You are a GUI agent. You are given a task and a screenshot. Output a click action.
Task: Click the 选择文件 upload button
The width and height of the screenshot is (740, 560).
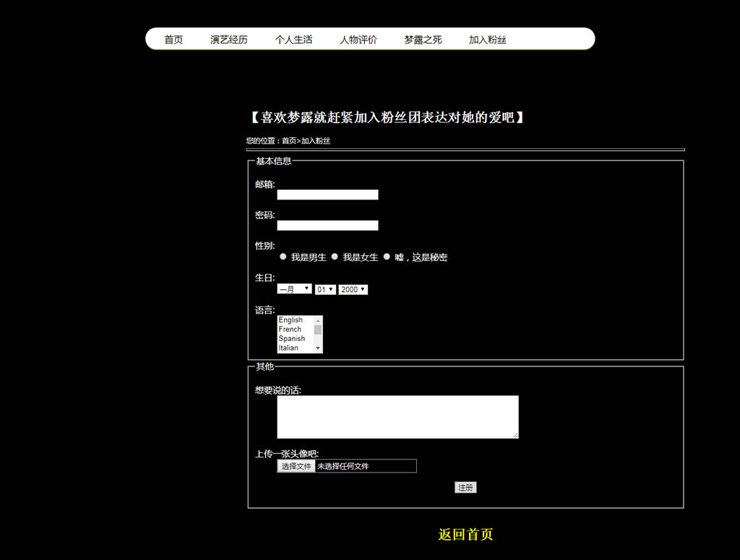[x=296, y=466]
